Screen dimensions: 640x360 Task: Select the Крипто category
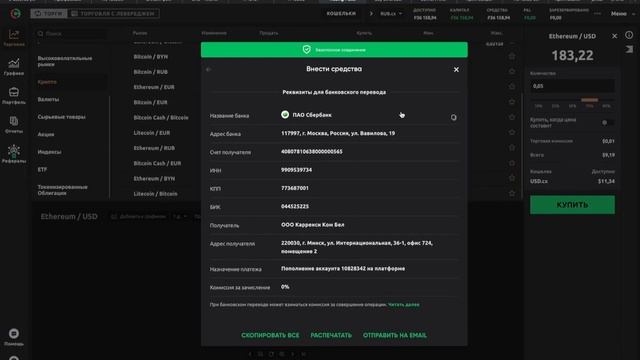[x=47, y=82]
